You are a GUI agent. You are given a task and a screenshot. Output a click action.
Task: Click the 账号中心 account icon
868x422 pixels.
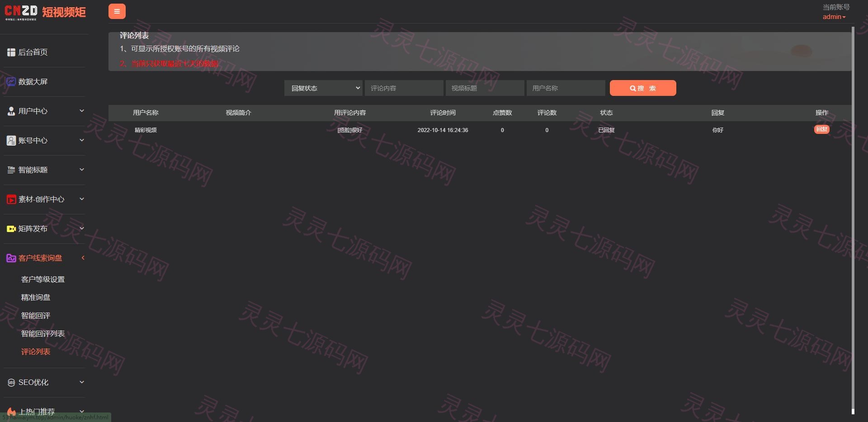point(11,141)
